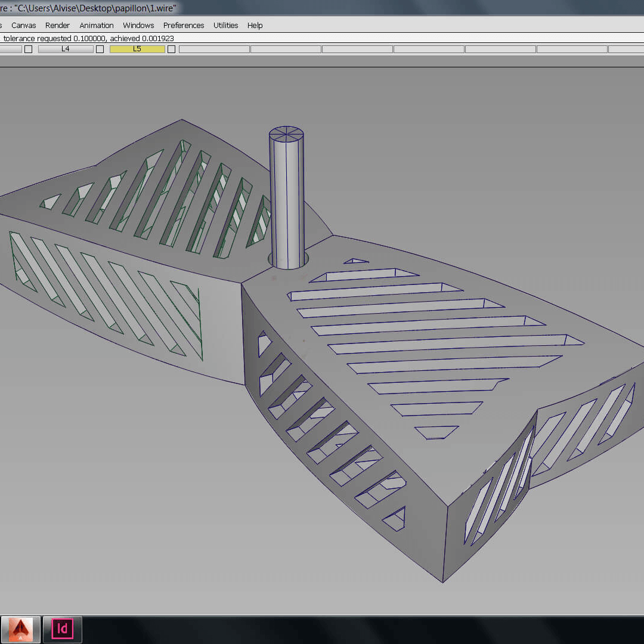Image resolution: width=644 pixels, height=644 pixels.
Task: Open the Help menu
Action: point(255,25)
